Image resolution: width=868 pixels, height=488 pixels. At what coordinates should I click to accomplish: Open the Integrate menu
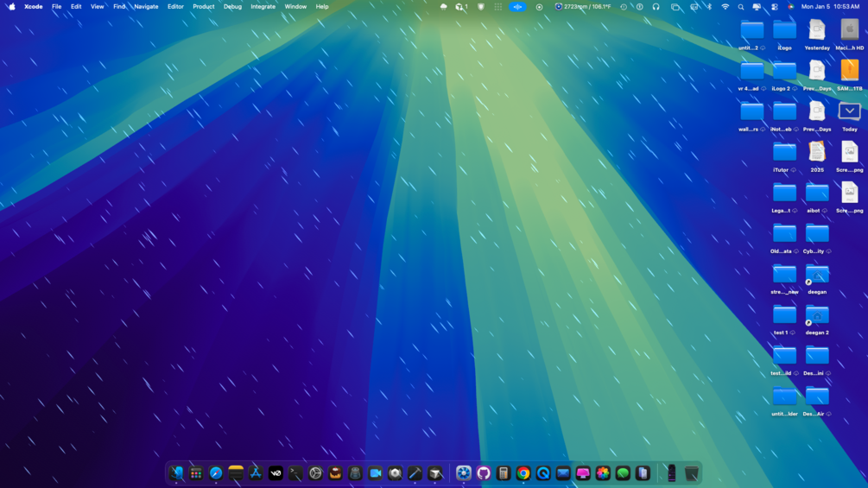(263, 7)
